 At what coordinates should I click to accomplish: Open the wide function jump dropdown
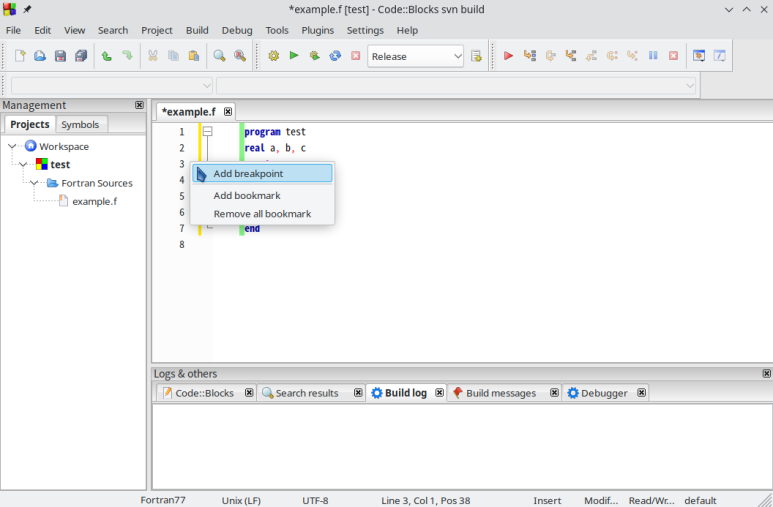pyautogui.click(x=456, y=86)
